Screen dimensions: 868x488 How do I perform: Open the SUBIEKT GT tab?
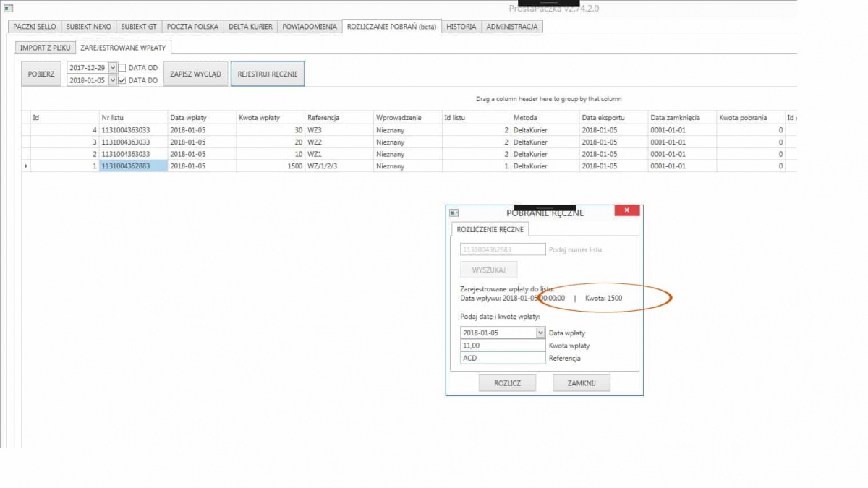pos(139,27)
